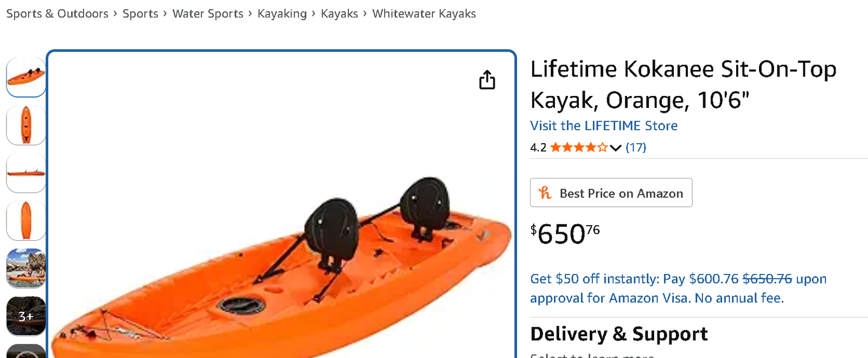Select the side profile kayak thumbnail
The width and height of the screenshot is (868, 358).
click(x=26, y=172)
